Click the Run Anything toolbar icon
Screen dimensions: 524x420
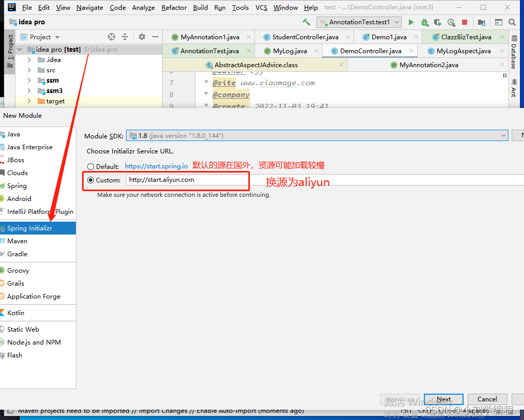click(x=499, y=22)
